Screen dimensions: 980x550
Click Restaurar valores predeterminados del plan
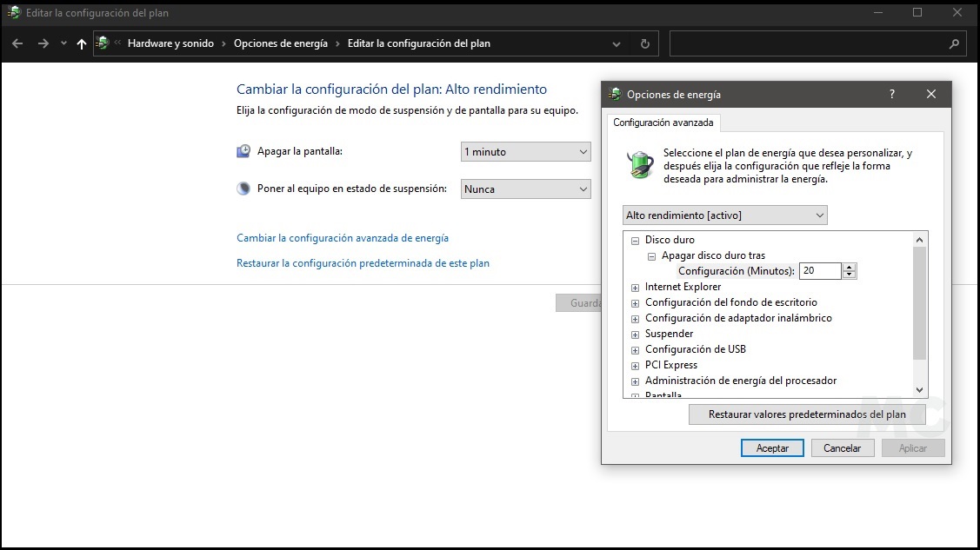806,414
